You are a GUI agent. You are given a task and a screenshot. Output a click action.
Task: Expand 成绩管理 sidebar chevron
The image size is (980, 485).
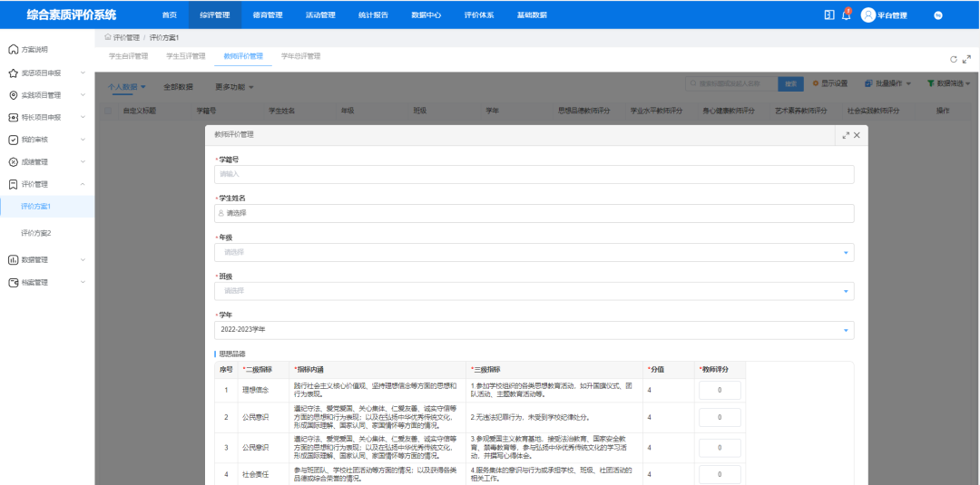83,162
